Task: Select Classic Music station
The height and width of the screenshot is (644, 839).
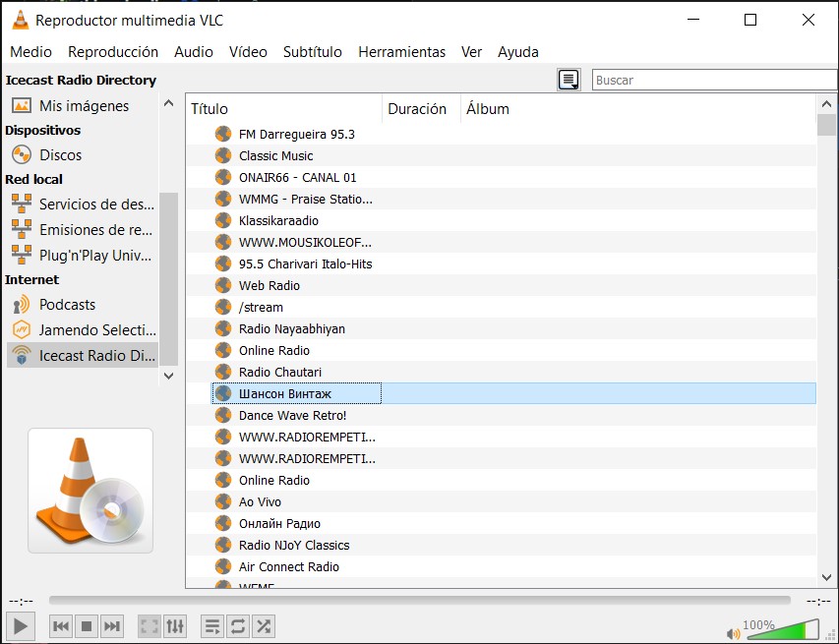Action: [501, 155]
